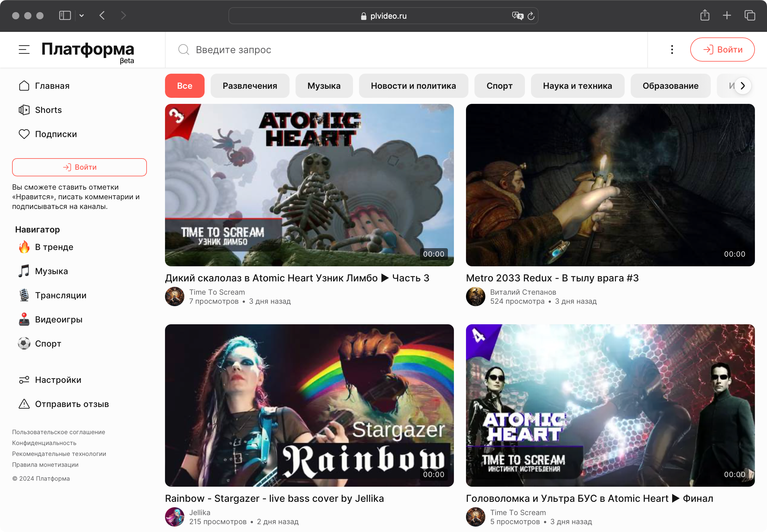767x532 pixels.
Task: Open Трансляции microphone icon
Action: pyautogui.click(x=24, y=295)
